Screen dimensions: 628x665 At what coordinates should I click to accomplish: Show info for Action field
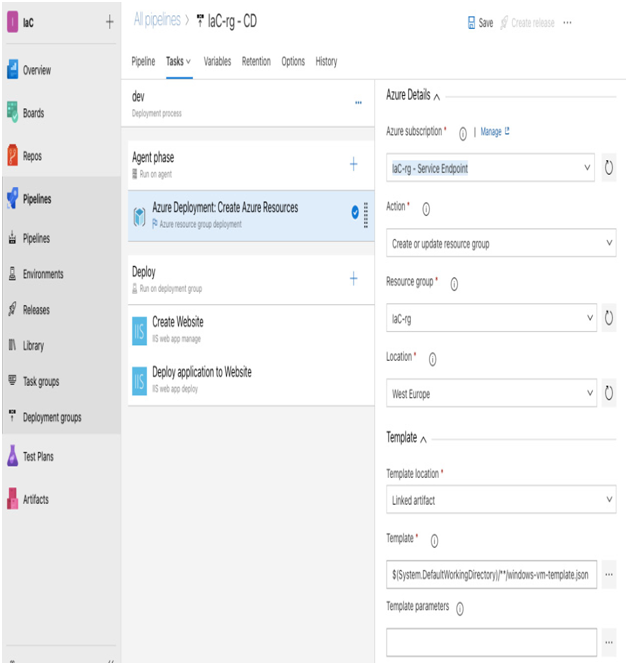pos(426,209)
